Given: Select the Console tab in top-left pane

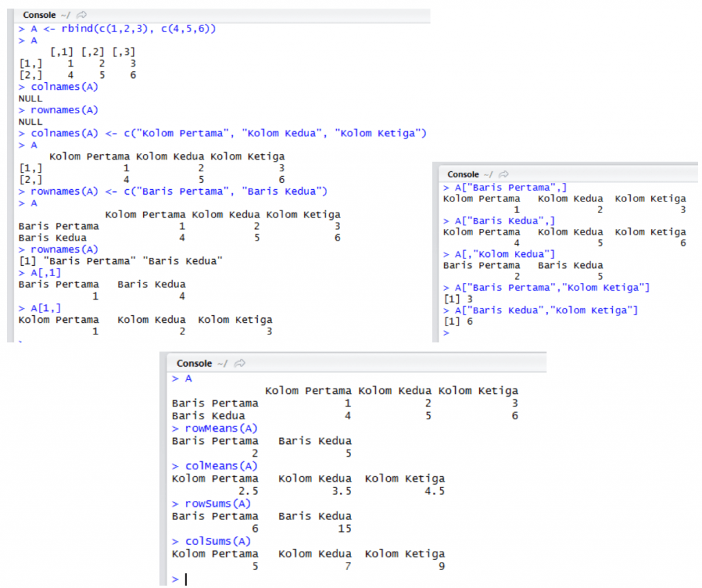Looking at the screenshot, I should pos(39,15).
